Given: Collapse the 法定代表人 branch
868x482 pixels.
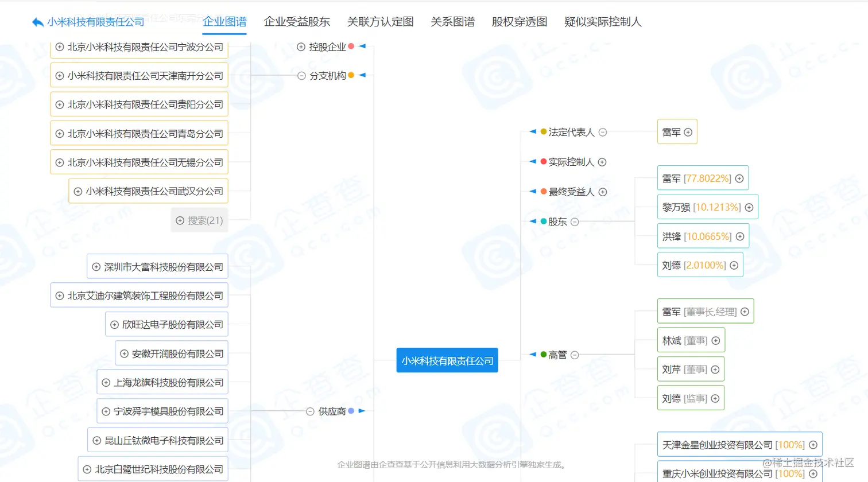Looking at the screenshot, I should [x=603, y=132].
